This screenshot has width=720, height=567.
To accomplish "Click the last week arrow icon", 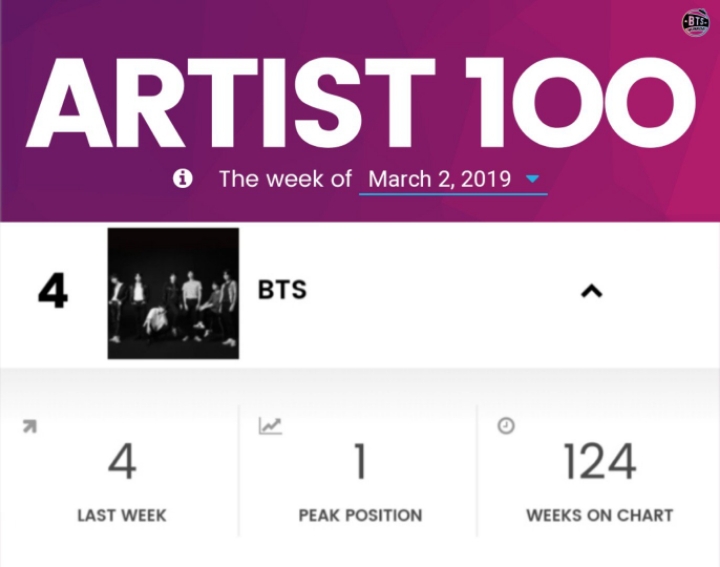I will (x=30, y=427).
